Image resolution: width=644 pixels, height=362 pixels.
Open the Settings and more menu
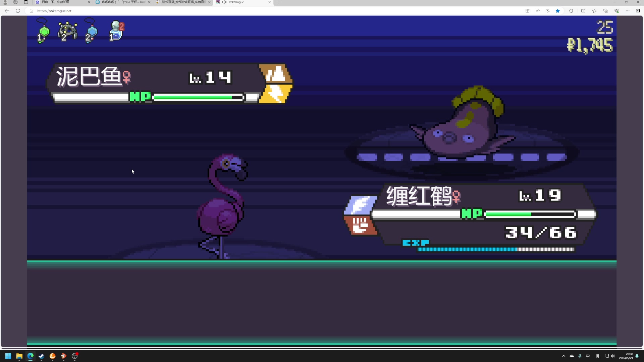pyautogui.click(x=628, y=11)
